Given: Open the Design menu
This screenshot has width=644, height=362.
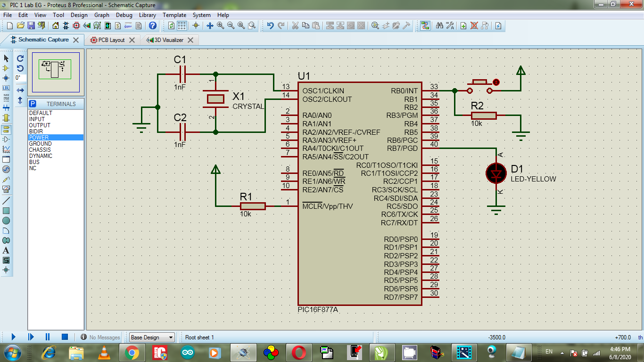Looking at the screenshot, I should (79, 15).
